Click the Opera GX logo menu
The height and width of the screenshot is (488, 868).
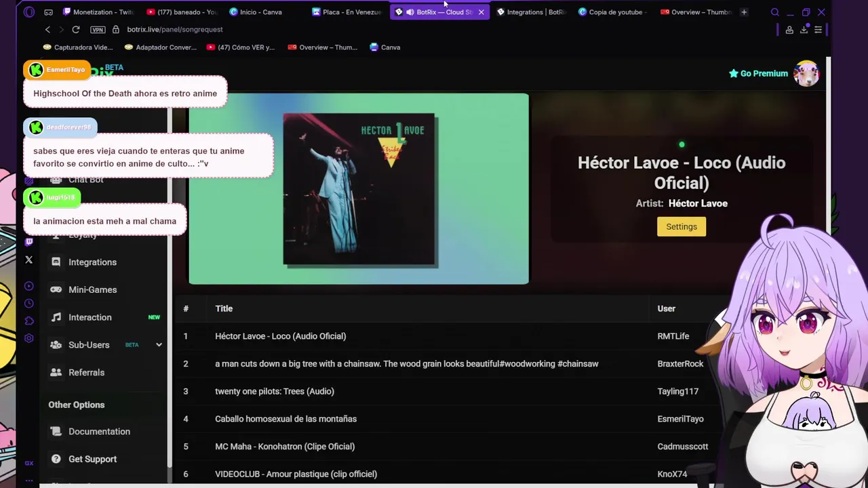(x=28, y=12)
